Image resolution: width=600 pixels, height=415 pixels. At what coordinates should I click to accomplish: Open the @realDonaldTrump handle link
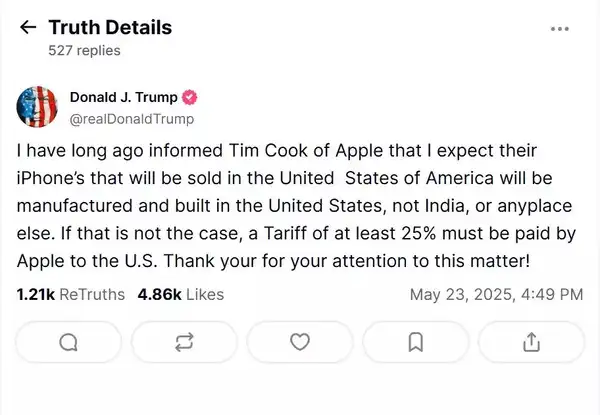[x=132, y=119]
